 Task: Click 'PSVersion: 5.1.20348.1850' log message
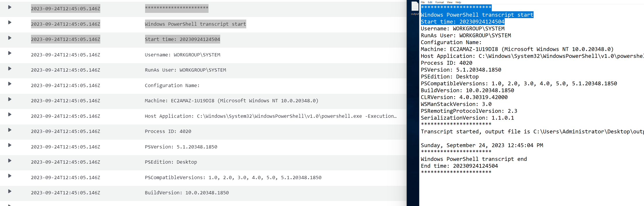click(181, 147)
